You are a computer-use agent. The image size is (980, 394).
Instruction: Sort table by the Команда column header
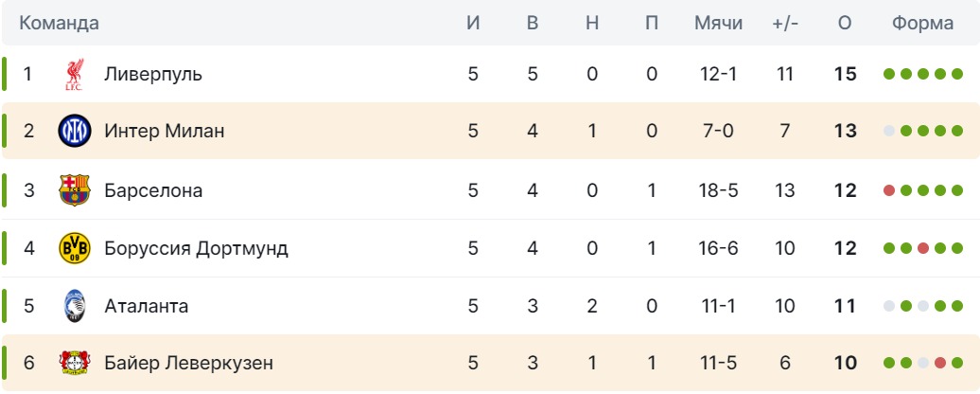pyautogui.click(x=59, y=24)
